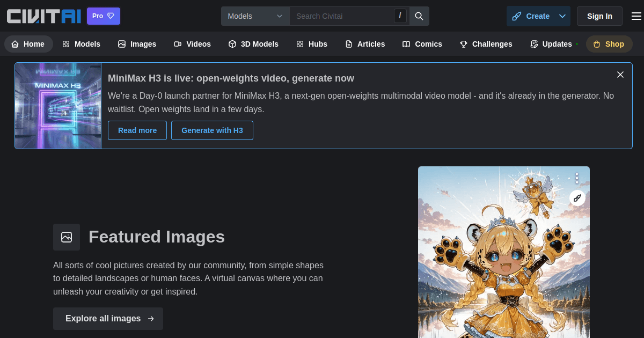Click the Featured Images section icon

click(x=67, y=237)
